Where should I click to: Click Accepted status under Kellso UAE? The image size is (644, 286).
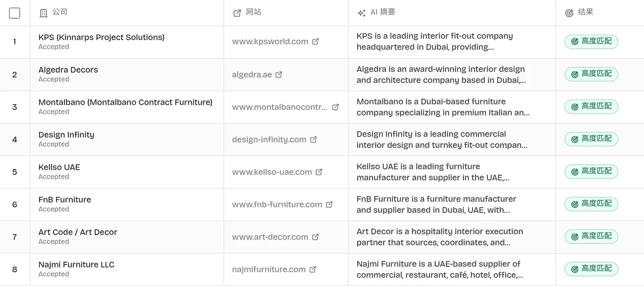54,177
